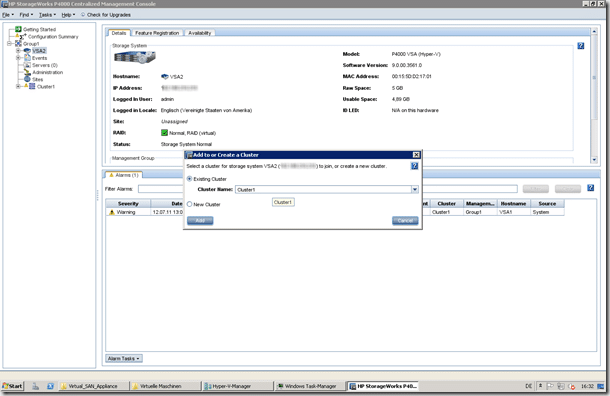Select the New Cluster radio button
The image size is (610, 396).
189,204
